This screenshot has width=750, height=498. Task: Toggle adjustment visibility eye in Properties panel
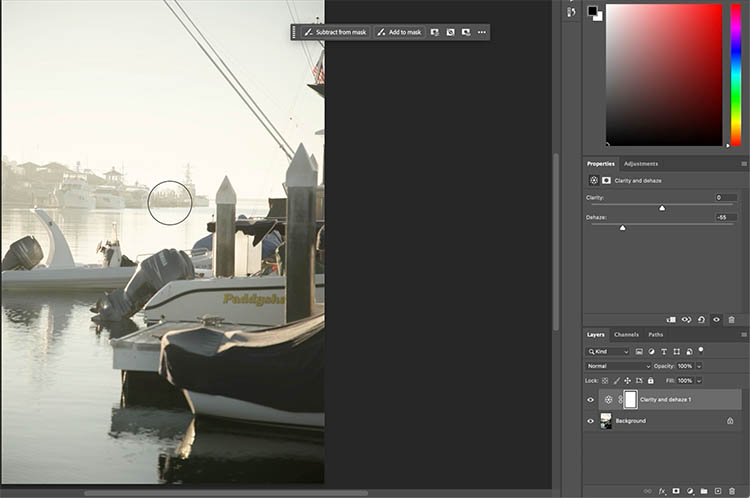click(716, 320)
